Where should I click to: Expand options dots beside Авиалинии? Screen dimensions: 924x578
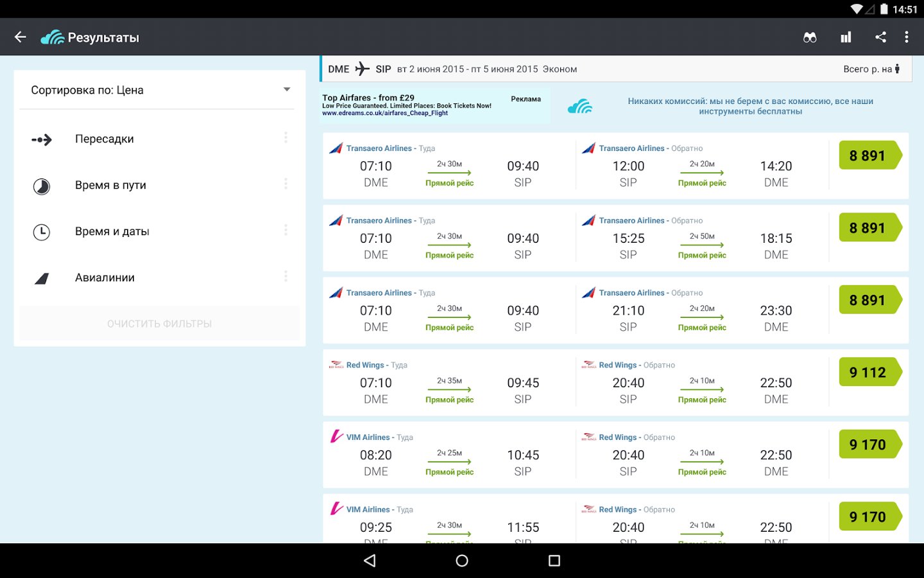click(x=286, y=276)
